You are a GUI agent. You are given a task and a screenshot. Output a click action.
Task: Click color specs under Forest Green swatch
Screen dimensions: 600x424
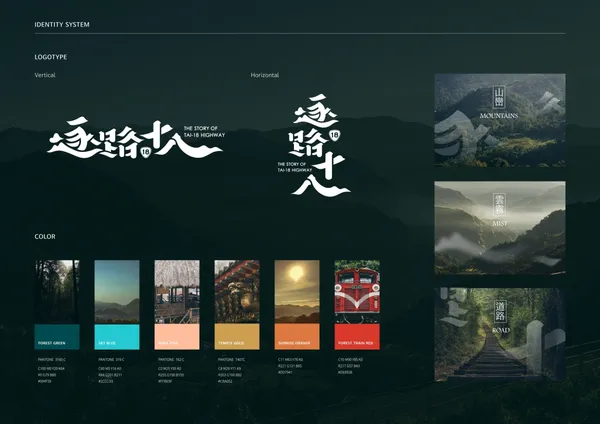click(51, 370)
